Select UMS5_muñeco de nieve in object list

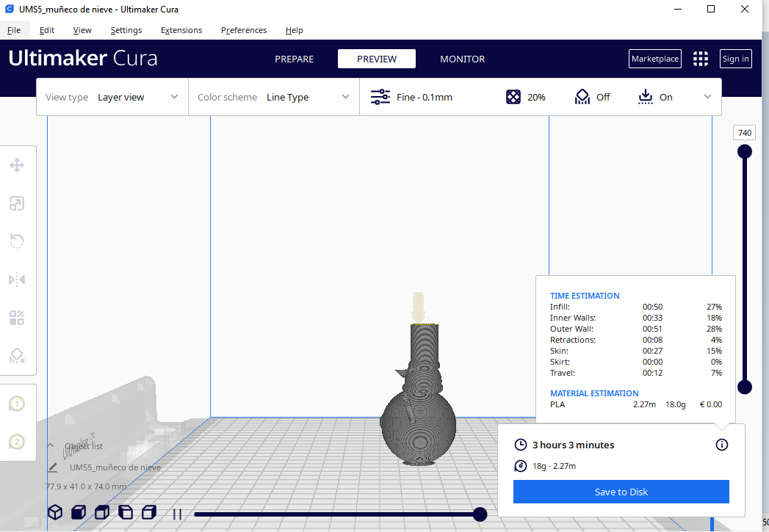(115, 467)
